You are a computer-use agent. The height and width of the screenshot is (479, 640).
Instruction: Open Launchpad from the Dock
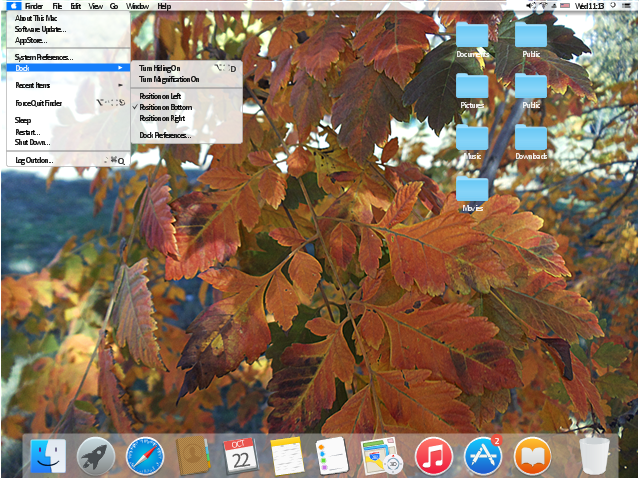coord(96,456)
